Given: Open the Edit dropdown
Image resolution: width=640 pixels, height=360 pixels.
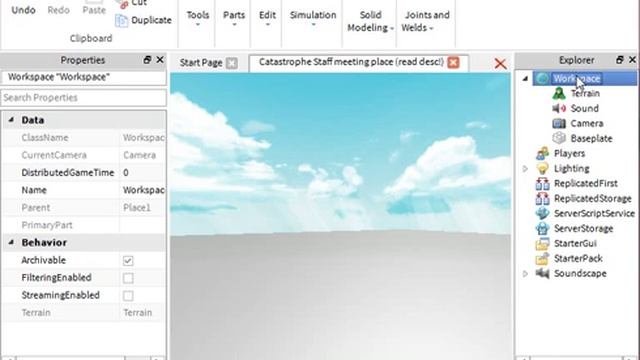Looking at the screenshot, I should coord(267,19).
